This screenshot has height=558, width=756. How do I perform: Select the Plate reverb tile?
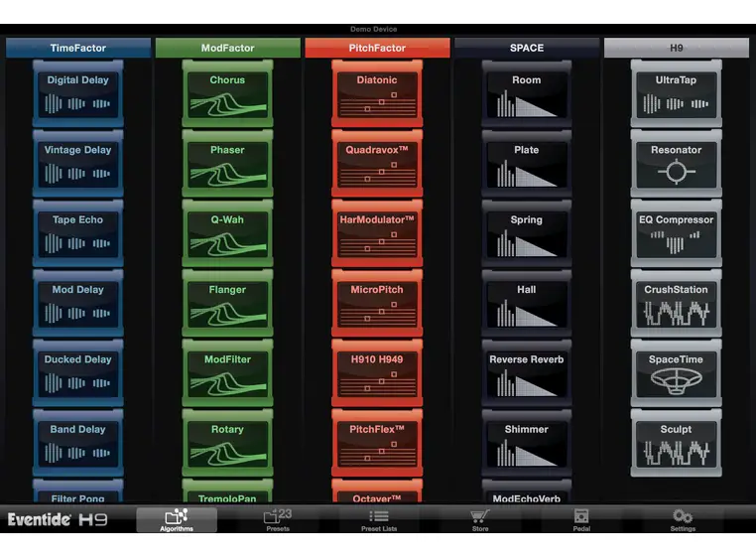pyautogui.click(x=527, y=163)
